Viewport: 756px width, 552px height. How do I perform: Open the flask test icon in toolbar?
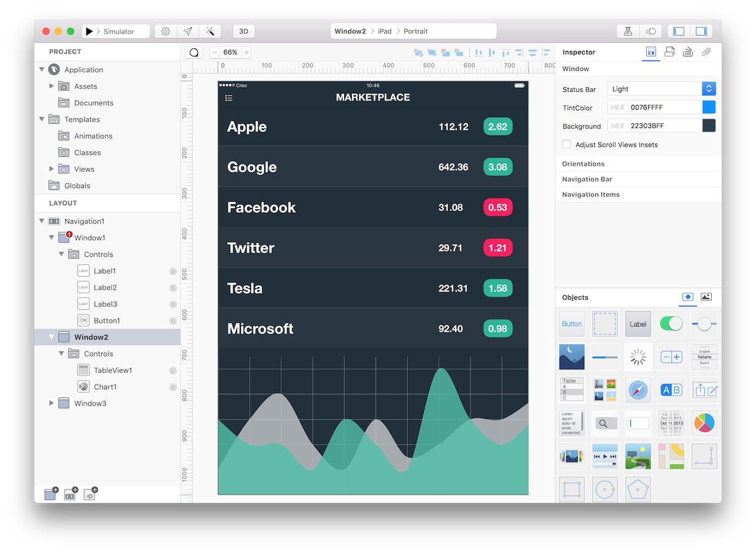[x=628, y=31]
